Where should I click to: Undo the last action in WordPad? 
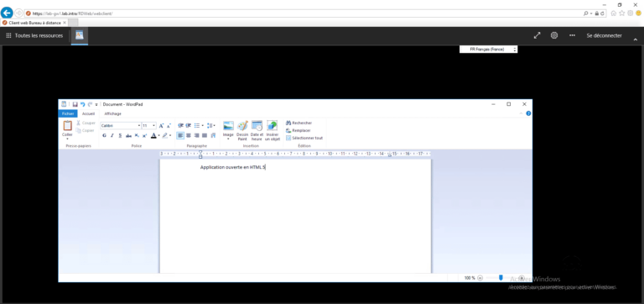(82, 104)
